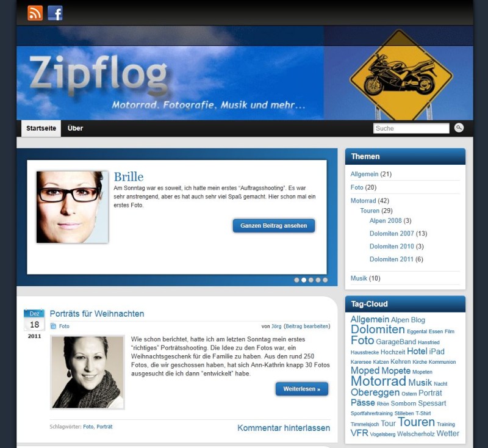Open Dolomiten 2007 subcategory
Screen dimensions: 488x448
click(x=392, y=234)
